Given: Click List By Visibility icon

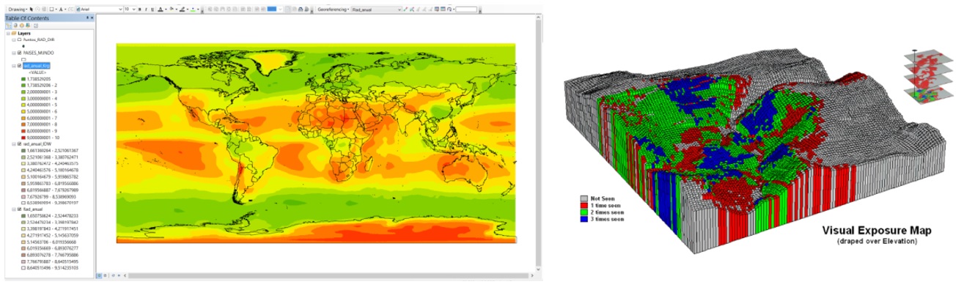Looking at the screenshot, I should coord(22,26).
